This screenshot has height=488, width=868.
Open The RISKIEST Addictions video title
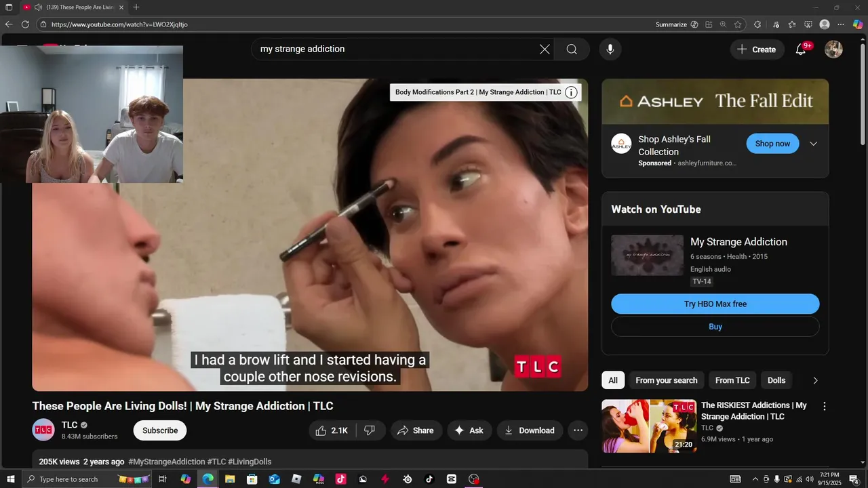point(754,411)
